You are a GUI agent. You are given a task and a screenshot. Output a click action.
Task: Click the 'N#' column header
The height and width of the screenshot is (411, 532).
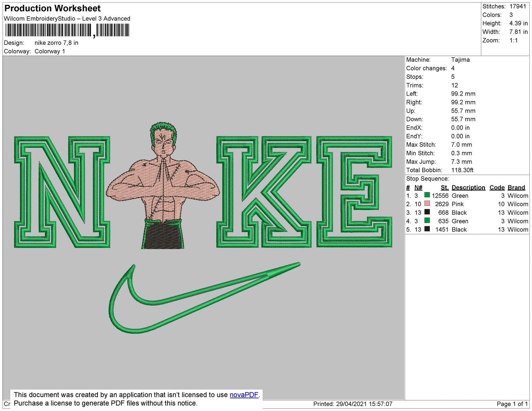418,187
